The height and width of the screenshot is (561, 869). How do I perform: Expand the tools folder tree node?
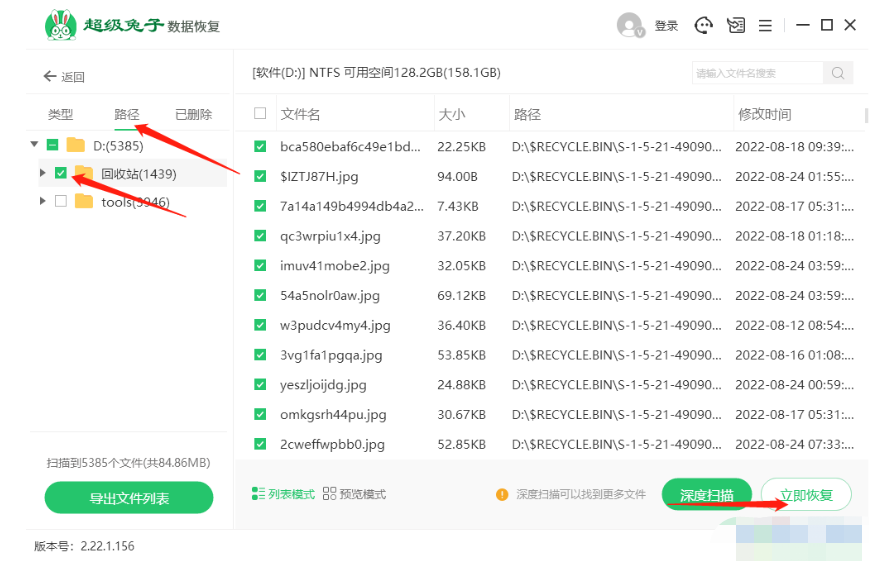pos(42,202)
